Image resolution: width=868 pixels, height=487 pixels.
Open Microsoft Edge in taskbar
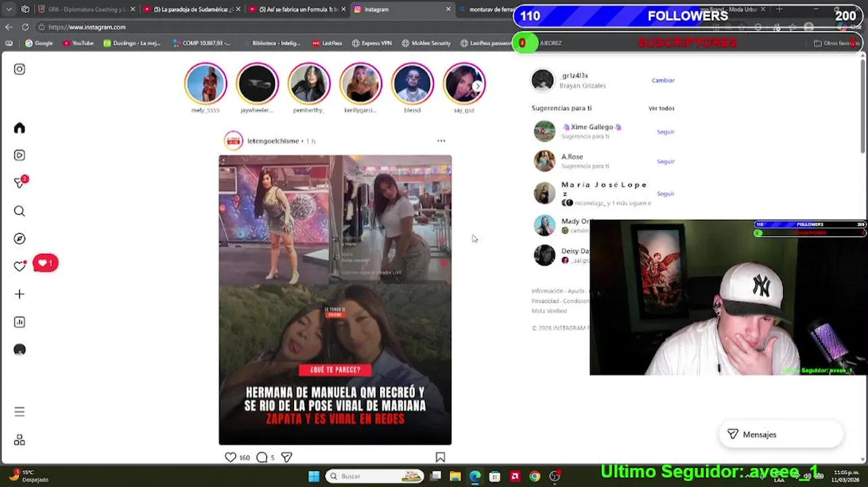pyautogui.click(x=475, y=476)
